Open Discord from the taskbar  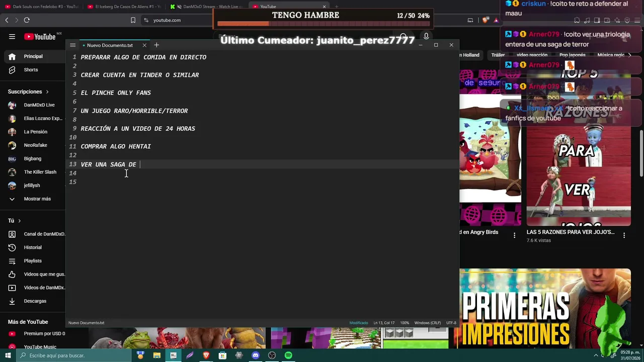(256, 355)
